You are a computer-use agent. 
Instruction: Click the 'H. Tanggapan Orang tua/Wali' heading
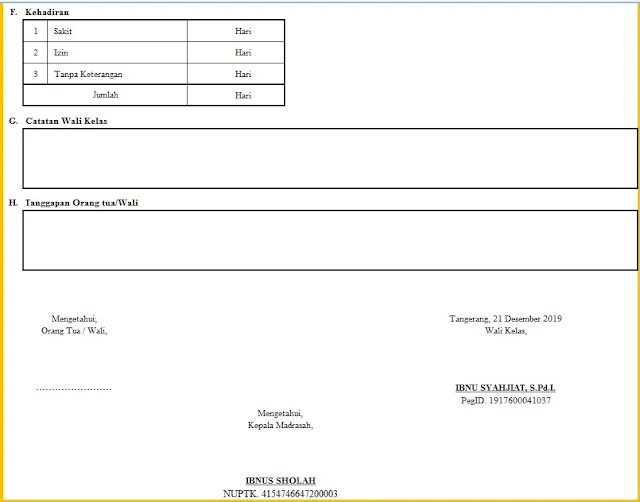[x=73, y=203]
